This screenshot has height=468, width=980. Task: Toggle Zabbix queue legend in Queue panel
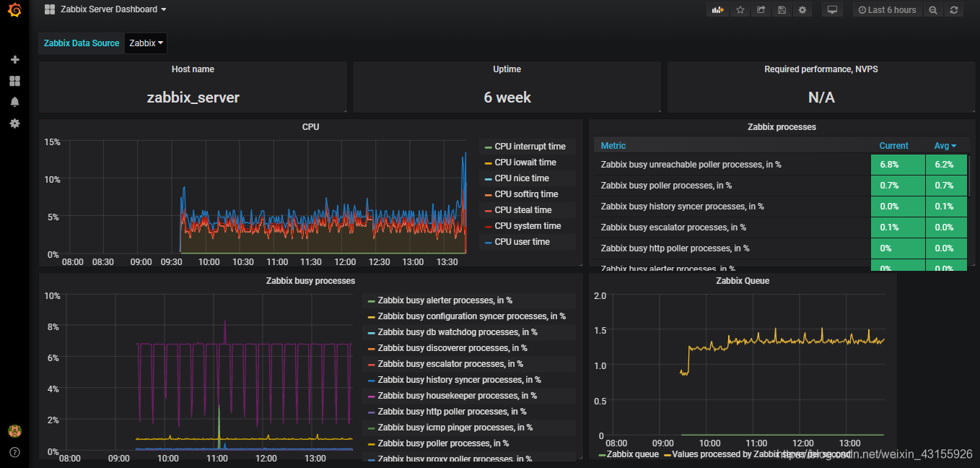(633, 454)
